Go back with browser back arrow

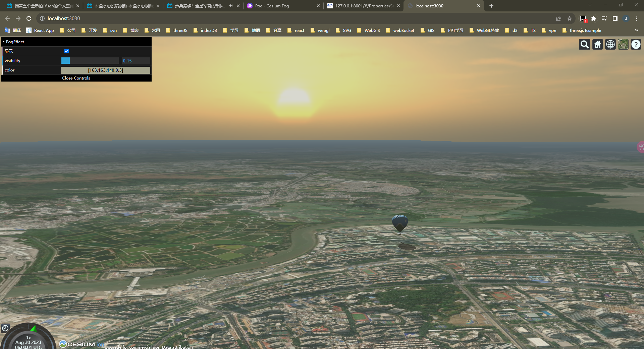tap(7, 18)
